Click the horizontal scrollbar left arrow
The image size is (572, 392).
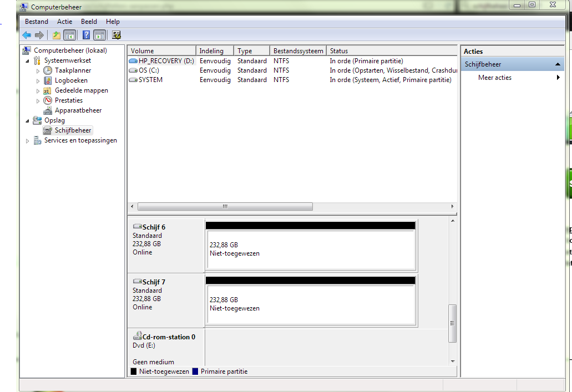point(132,206)
